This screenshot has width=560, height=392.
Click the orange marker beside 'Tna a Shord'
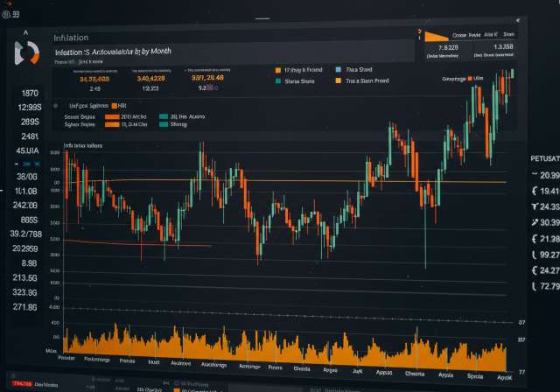[339, 67]
